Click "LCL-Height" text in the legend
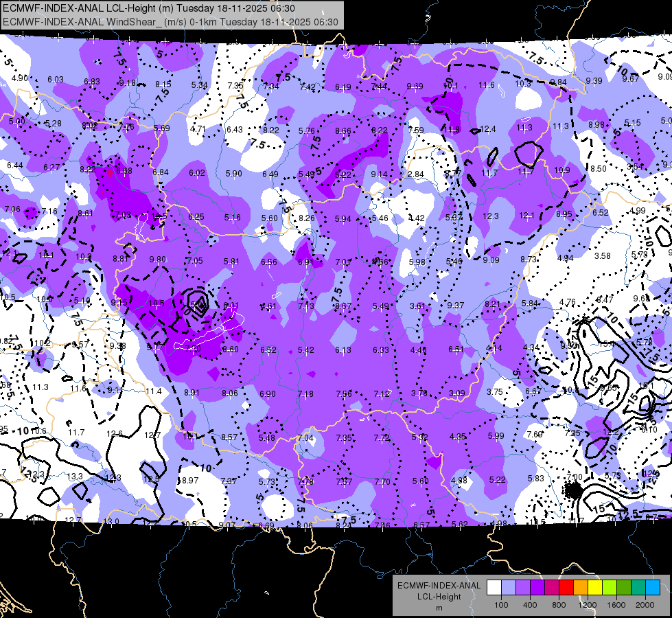The height and width of the screenshot is (618, 672). [439, 597]
